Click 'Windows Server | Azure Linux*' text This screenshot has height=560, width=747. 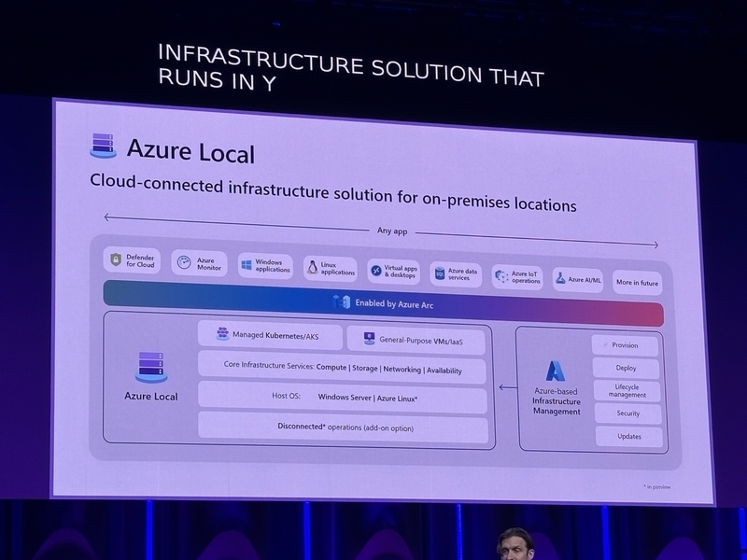(x=367, y=398)
